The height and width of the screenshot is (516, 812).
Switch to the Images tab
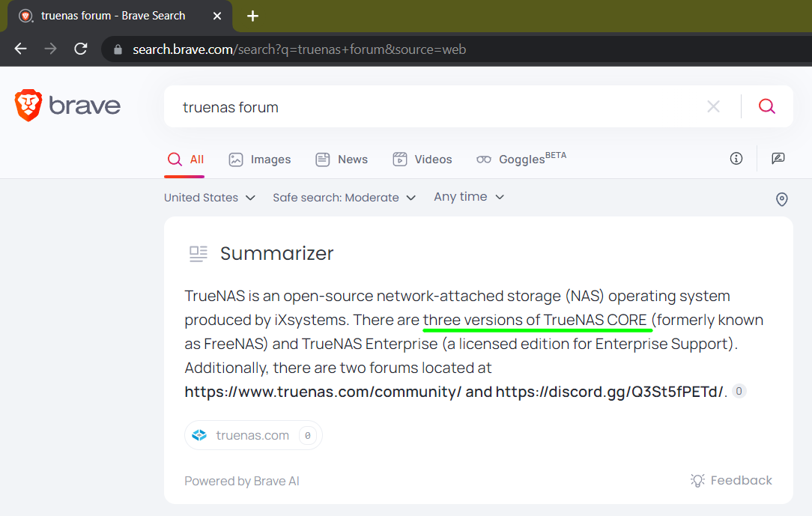(x=260, y=160)
